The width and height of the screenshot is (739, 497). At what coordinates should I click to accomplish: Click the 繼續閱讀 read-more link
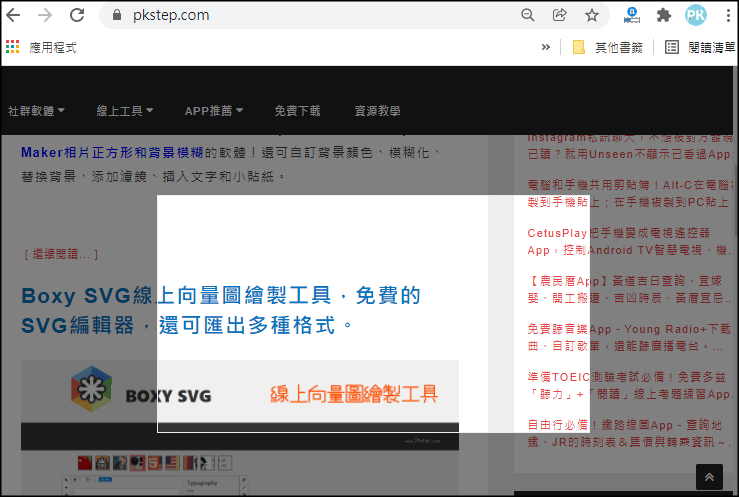61,254
